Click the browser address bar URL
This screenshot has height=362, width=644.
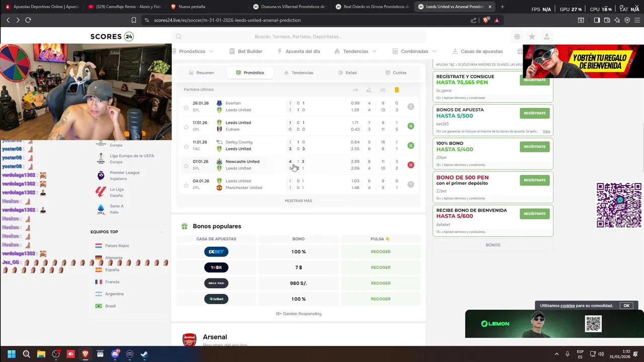click(x=227, y=20)
